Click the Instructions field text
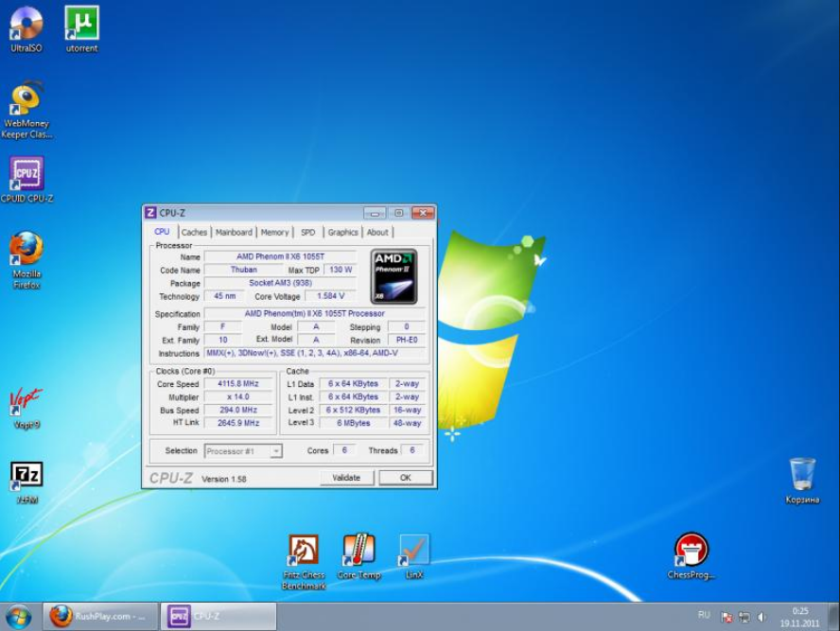The image size is (840, 631). click(x=314, y=353)
